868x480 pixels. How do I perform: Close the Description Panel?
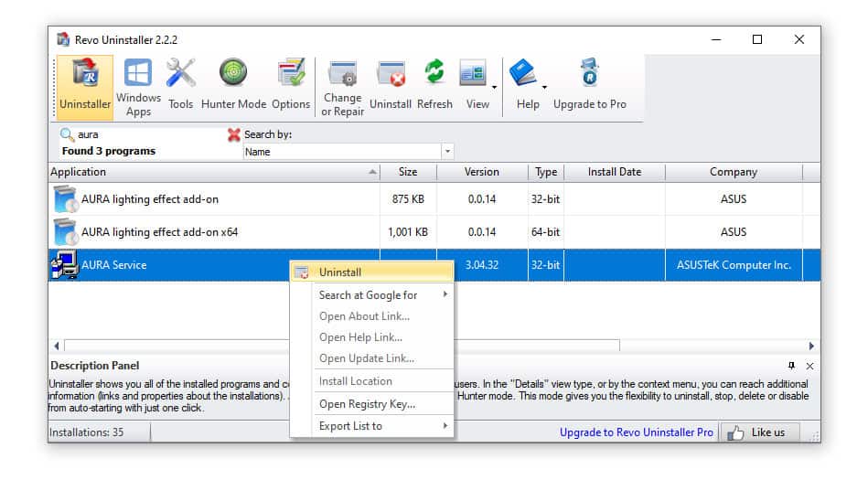tap(809, 366)
